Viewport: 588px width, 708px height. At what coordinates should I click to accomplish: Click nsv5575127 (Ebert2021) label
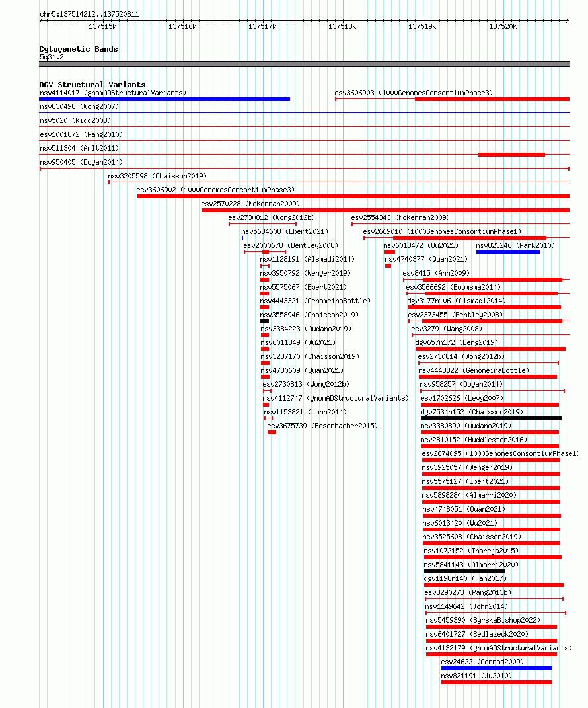click(x=465, y=481)
